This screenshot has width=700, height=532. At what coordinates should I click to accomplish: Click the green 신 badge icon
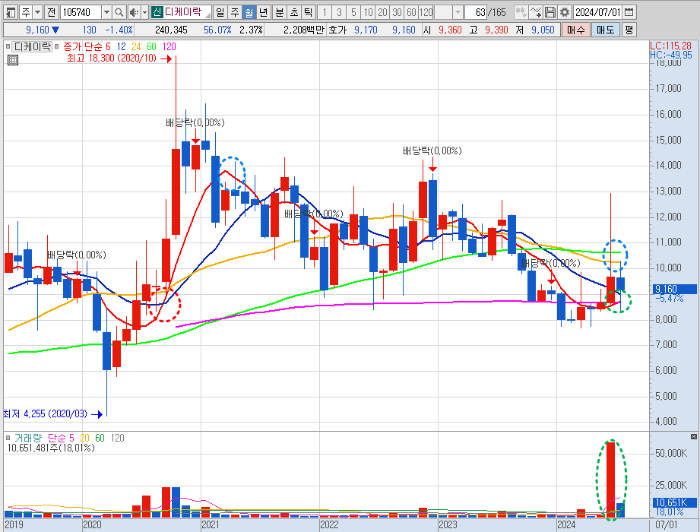[x=157, y=12]
